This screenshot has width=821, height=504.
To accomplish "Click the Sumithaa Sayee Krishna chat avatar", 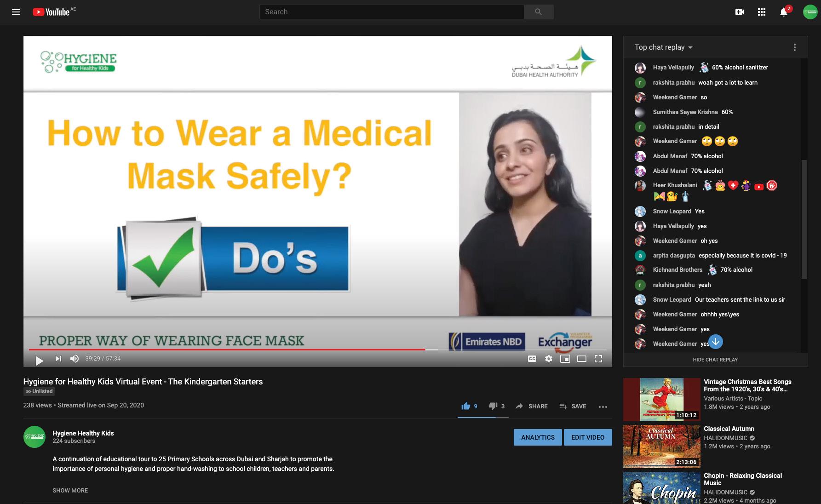I will tap(640, 112).
